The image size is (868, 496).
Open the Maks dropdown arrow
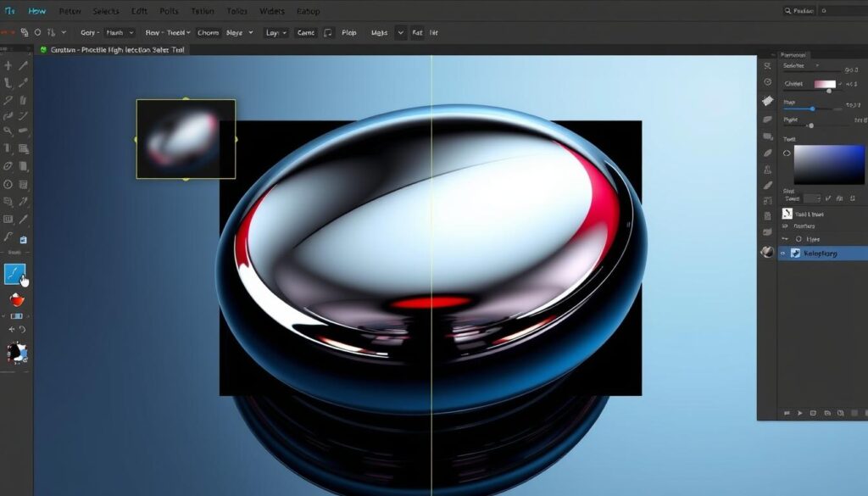pos(399,32)
